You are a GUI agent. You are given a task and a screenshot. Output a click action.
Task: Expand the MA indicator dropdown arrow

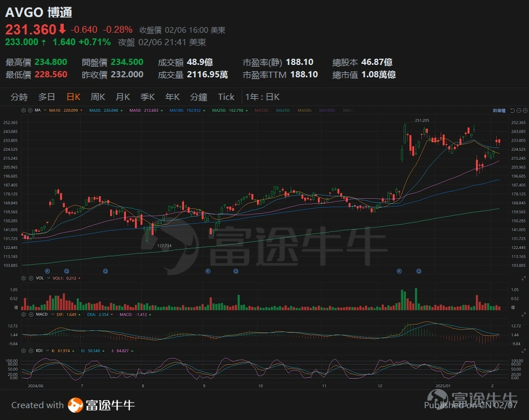click(x=45, y=110)
